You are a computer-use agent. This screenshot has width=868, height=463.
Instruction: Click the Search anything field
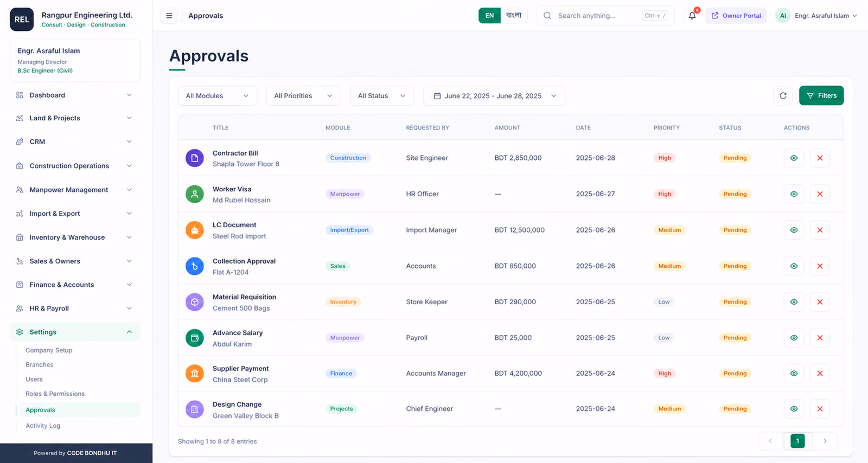pyautogui.click(x=605, y=16)
